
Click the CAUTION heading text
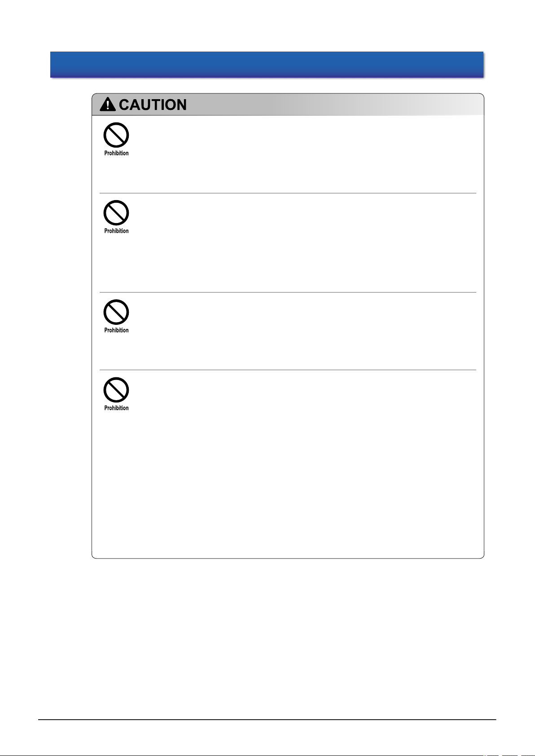click(153, 105)
